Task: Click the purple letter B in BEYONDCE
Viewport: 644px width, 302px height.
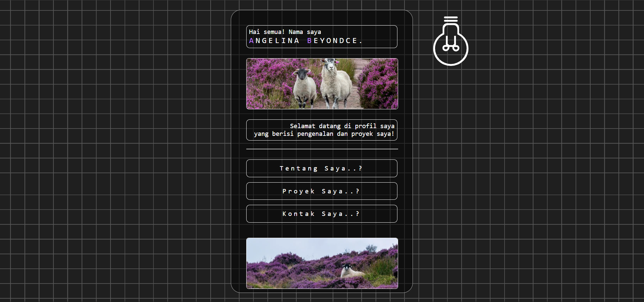Action: [309, 41]
